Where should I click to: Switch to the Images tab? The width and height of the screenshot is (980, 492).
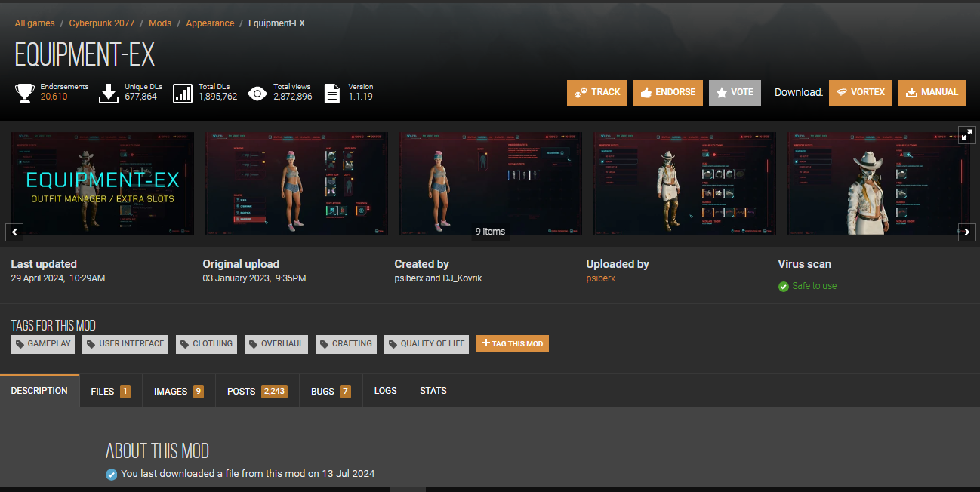click(178, 391)
